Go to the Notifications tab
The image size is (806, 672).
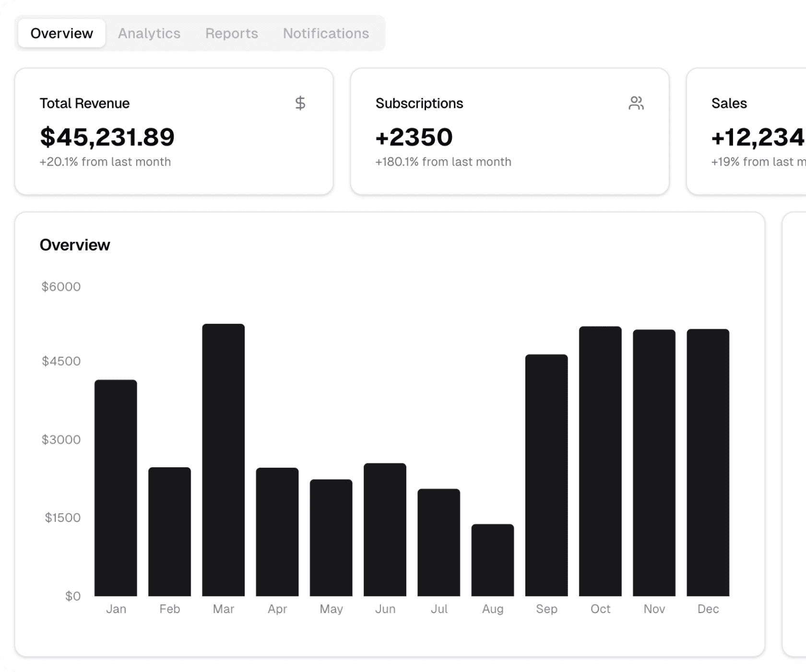(326, 33)
